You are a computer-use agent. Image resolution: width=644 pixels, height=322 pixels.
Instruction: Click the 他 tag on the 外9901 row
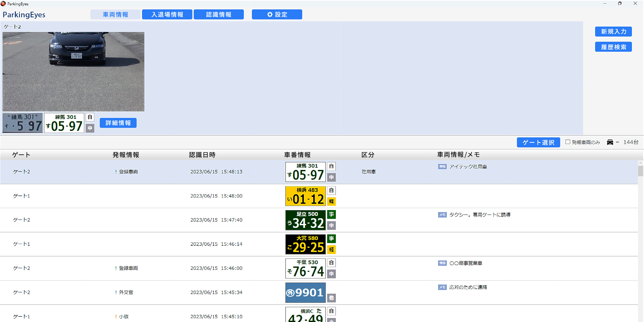pos(331,298)
